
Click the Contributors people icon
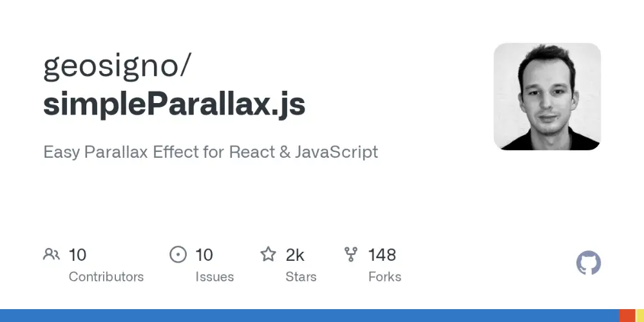(52, 254)
